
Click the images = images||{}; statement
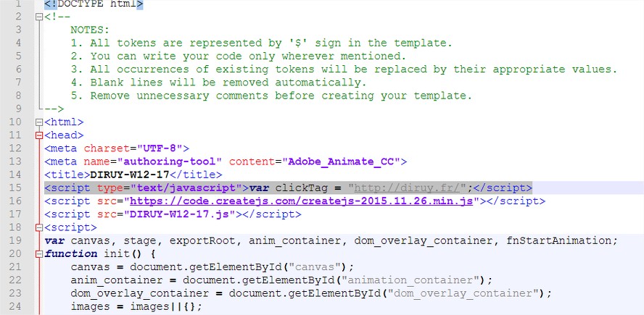[136, 306]
